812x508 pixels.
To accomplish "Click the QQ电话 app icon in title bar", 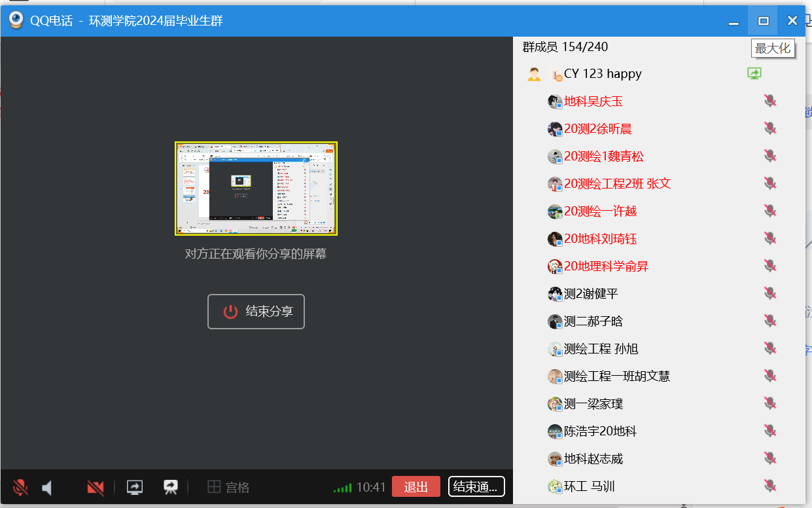I will coord(16,20).
